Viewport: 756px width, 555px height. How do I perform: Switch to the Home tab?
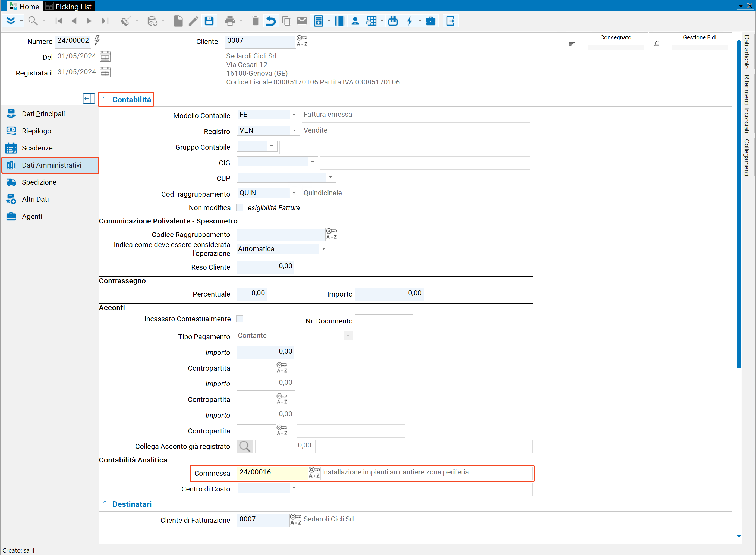coord(25,6)
